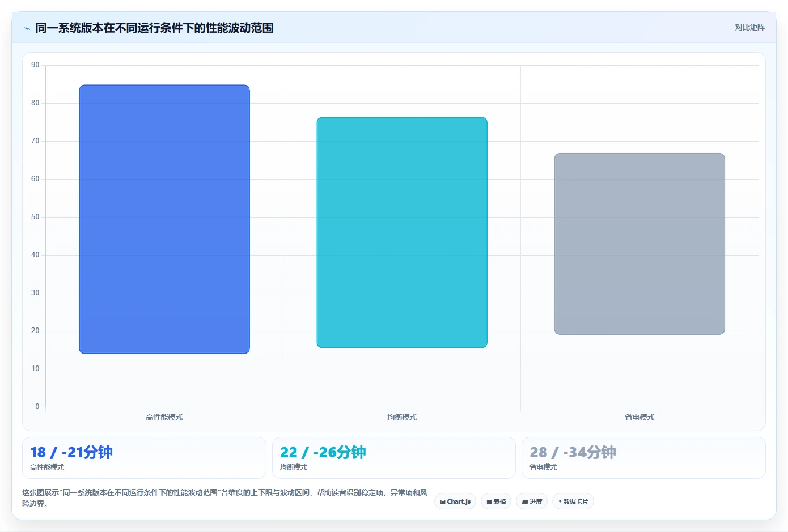The image size is (788, 532).
Task: Click the 均衡模式 x-axis label
Action: 402,417
